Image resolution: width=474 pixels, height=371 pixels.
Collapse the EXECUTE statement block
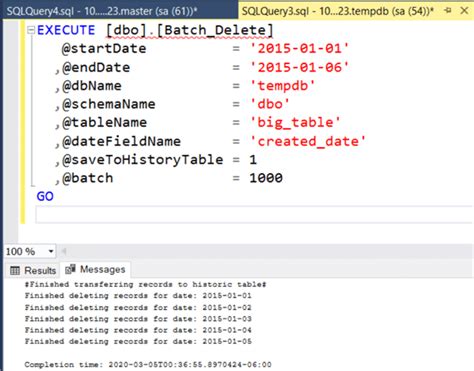(x=31, y=30)
